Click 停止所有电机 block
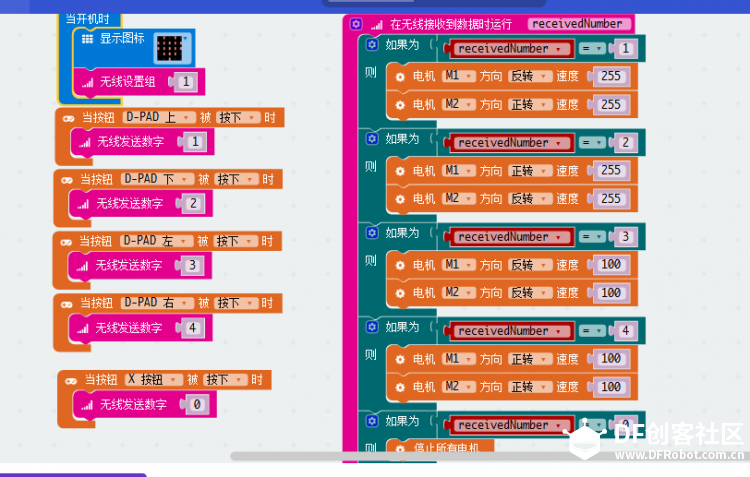Image resolution: width=750 pixels, height=477 pixels. tap(440, 448)
